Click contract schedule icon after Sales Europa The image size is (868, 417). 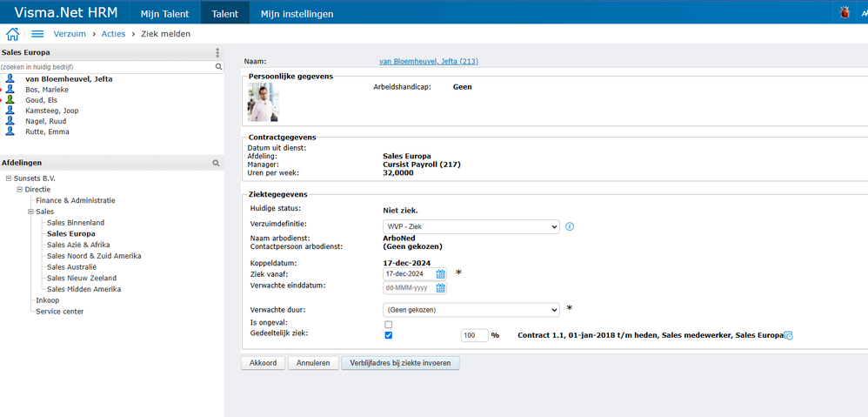789,335
